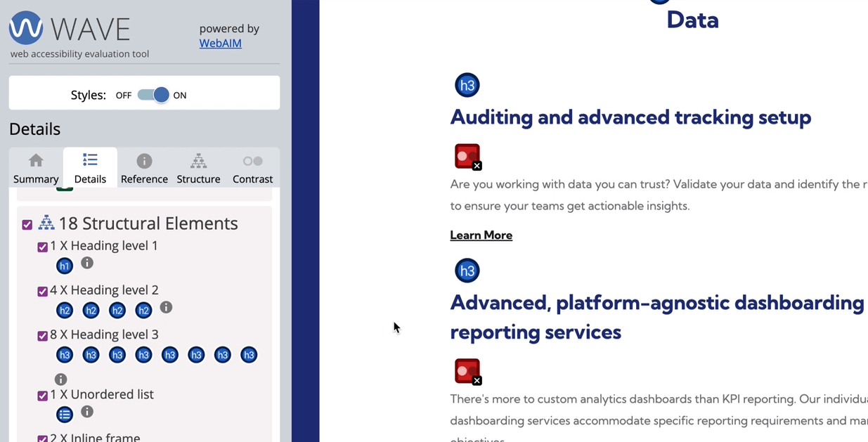Click the second h3 icon in Details panel

pyautogui.click(x=91, y=355)
